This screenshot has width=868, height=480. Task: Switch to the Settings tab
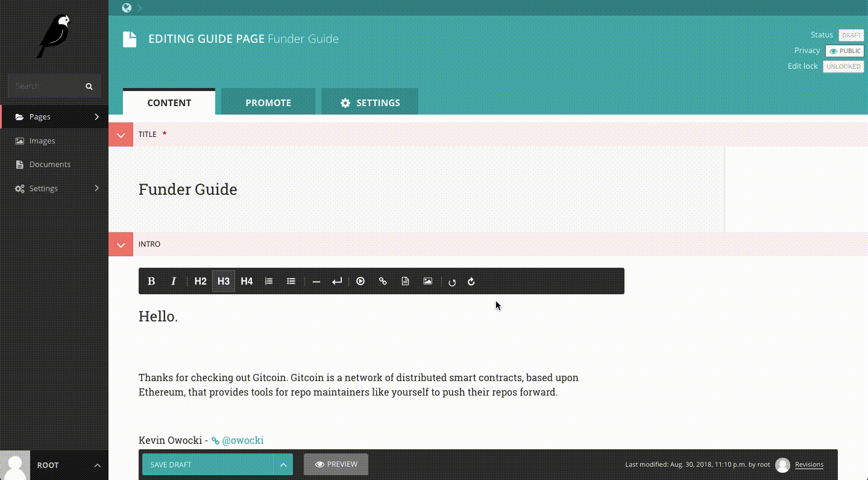click(370, 103)
